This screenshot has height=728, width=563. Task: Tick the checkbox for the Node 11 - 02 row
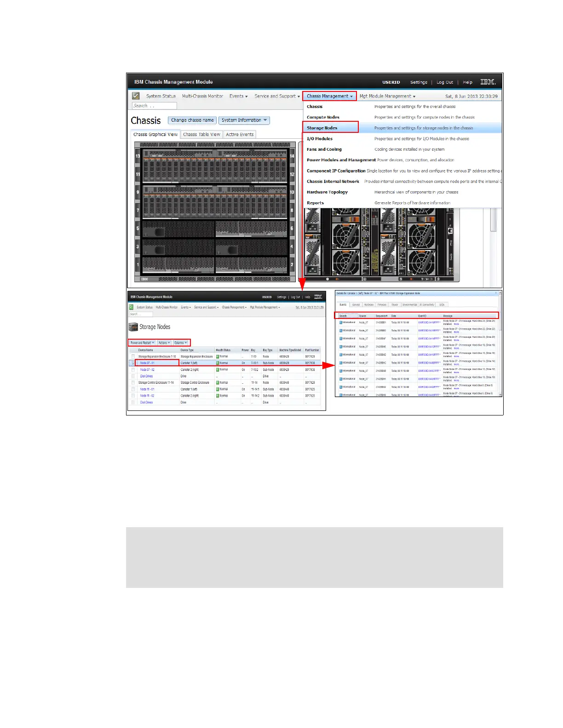click(x=133, y=396)
